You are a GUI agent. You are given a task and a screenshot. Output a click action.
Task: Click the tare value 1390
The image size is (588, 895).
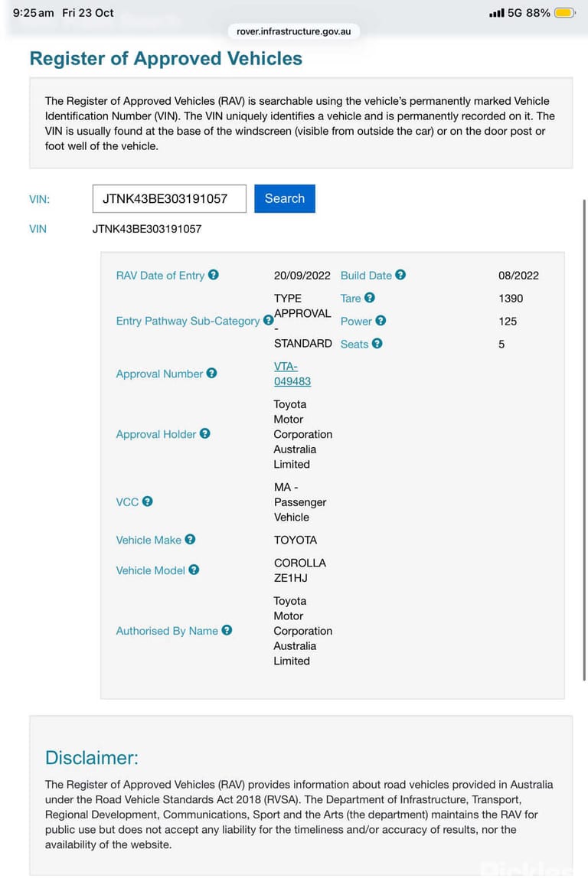pos(511,298)
